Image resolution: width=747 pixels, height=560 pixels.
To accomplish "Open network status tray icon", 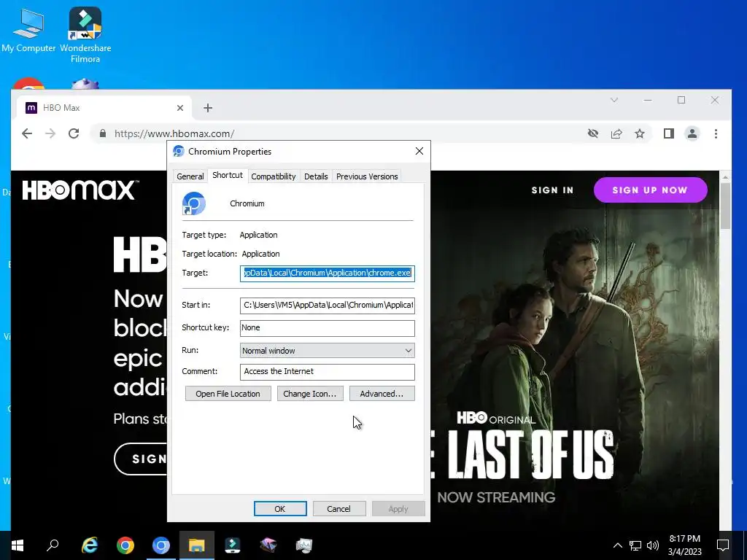I will click(x=635, y=545).
